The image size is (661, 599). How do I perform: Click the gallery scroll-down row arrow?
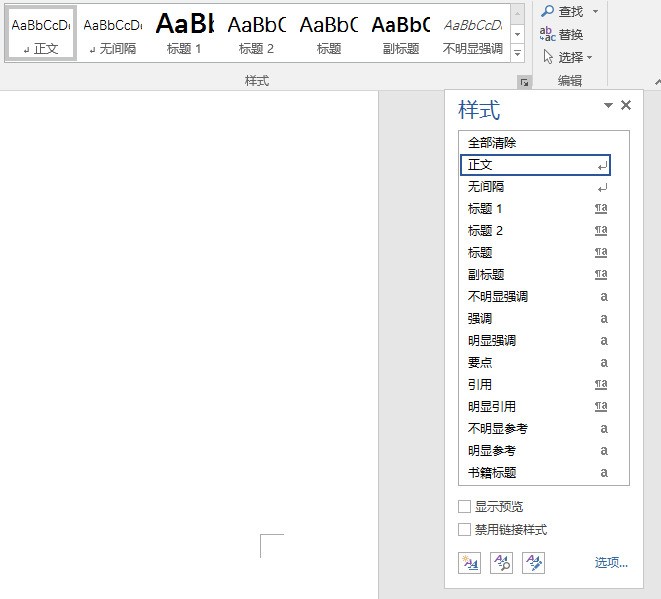[x=517, y=34]
